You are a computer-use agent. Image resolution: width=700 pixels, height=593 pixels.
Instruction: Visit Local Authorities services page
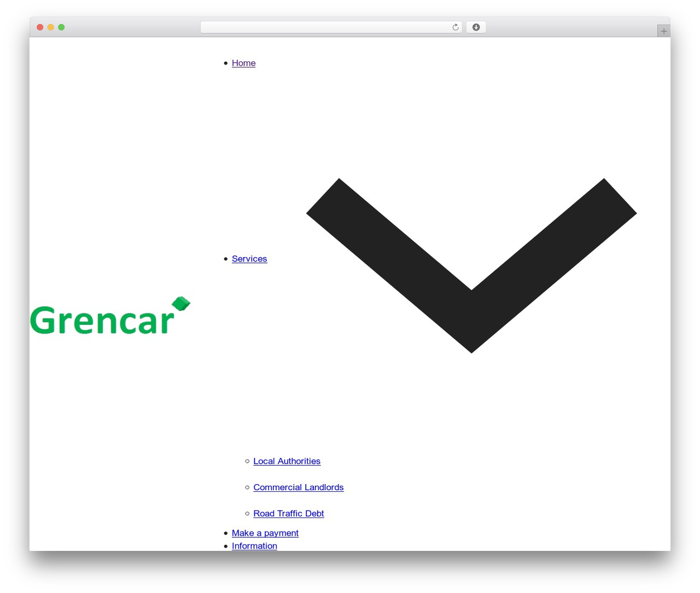pyautogui.click(x=287, y=461)
